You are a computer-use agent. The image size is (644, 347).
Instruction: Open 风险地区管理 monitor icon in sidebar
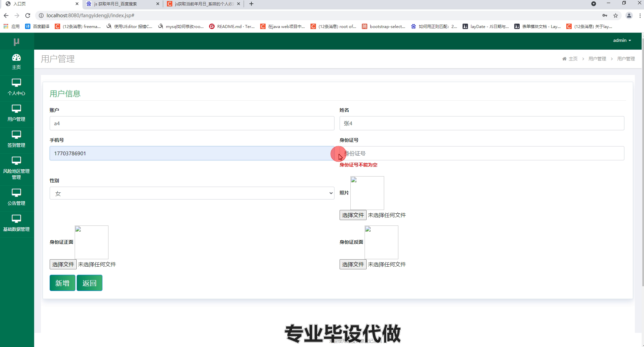[x=16, y=161]
